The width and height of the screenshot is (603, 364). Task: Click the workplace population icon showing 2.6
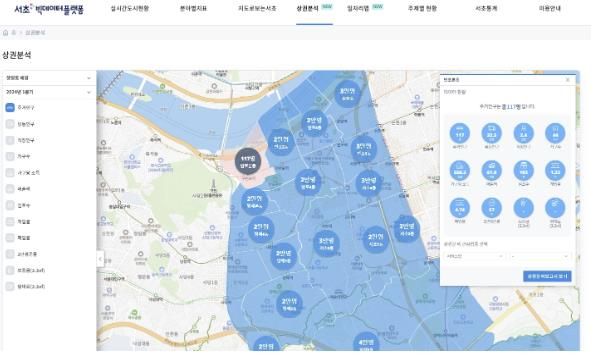coord(523,134)
